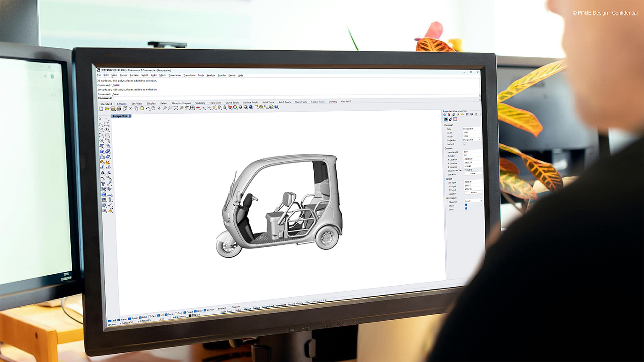This screenshot has height=362, width=644.
Task: Click the Open folder icon
Action: (107, 108)
